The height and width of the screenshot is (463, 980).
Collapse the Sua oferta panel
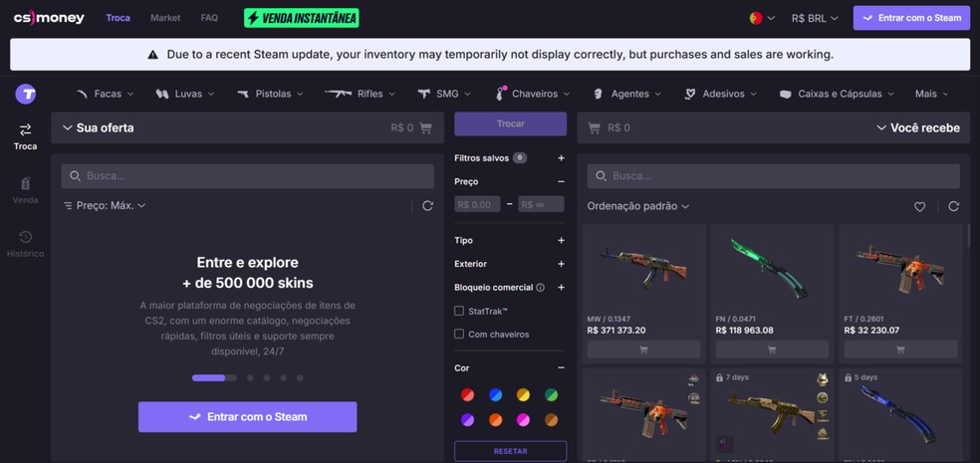coord(68,128)
